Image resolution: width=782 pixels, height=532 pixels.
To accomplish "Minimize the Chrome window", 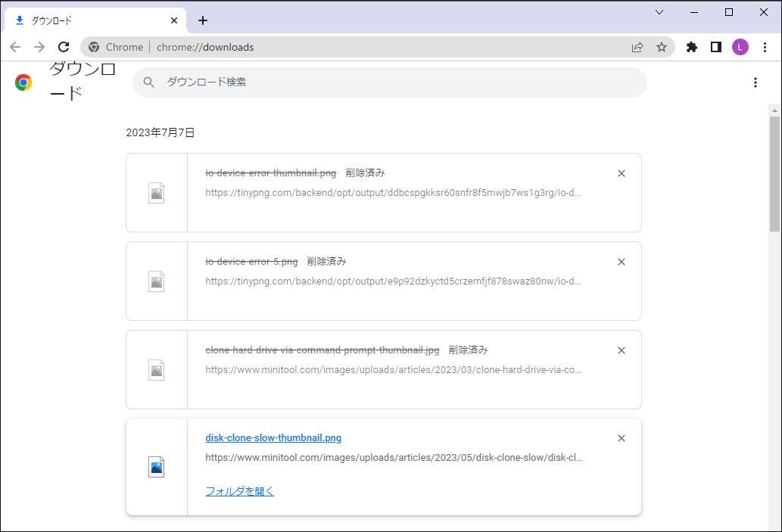I will (x=693, y=12).
